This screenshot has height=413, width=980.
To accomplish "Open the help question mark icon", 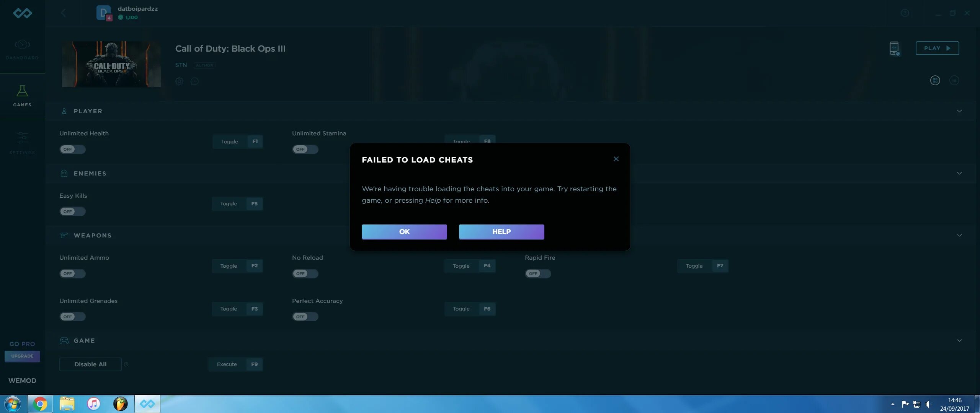I will click(x=905, y=13).
